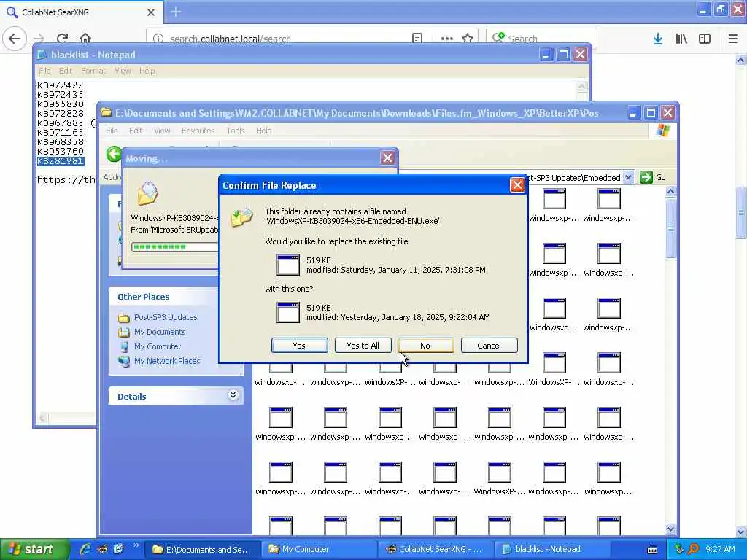Switch to blacklist - Notepad taskbar button
747x560 pixels.
[553, 549]
